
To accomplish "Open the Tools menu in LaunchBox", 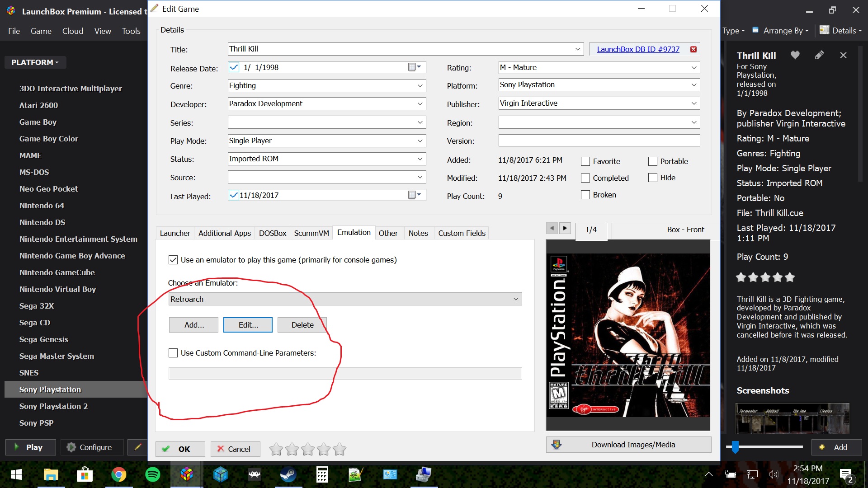I will pos(131,31).
